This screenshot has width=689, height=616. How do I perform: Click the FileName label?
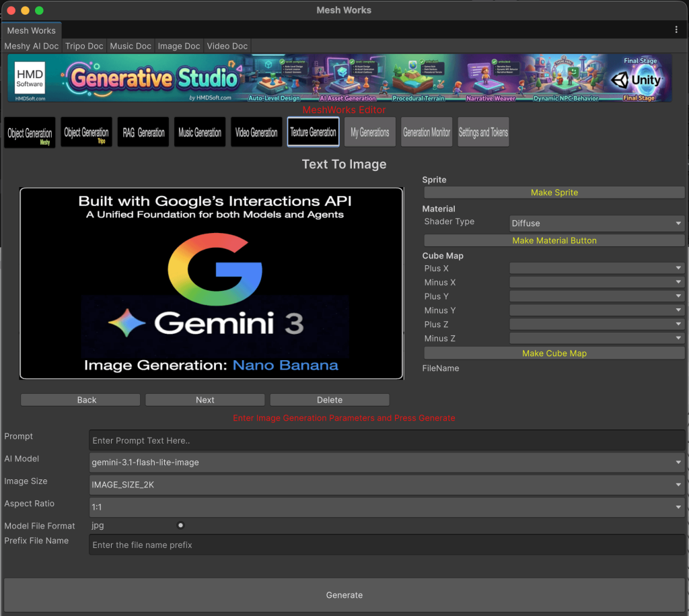click(x=441, y=368)
